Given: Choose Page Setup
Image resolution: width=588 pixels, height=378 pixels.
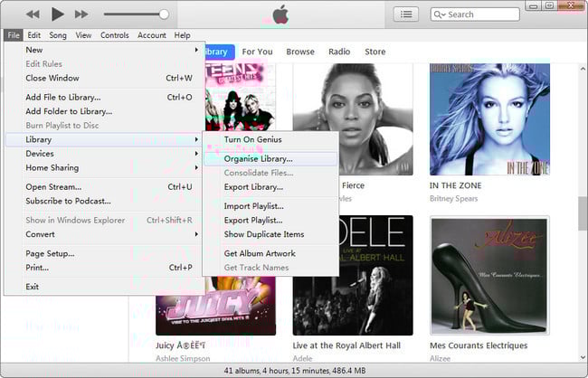Looking at the screenshot, I should [104, 253].
